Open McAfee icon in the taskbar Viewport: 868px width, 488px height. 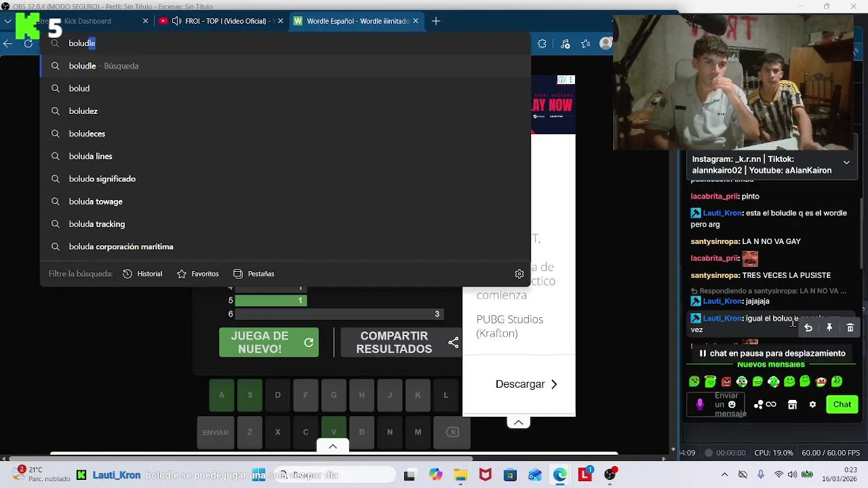pyautogui.click(x=486, y=475)
